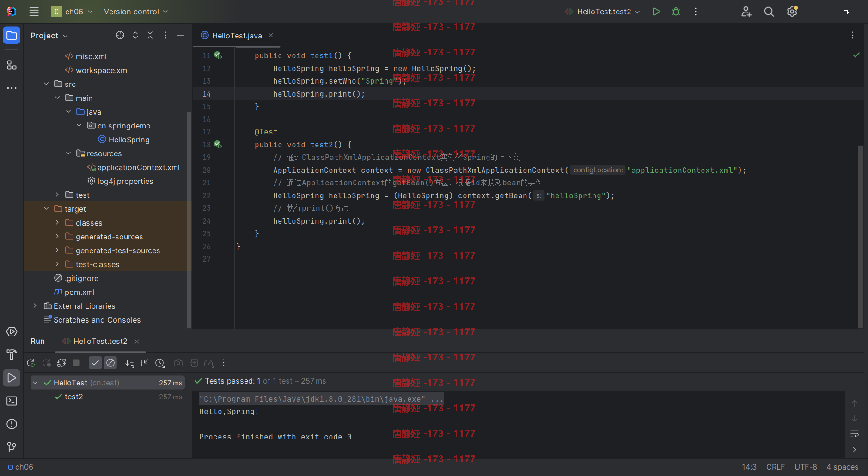Open editor tab options menu
This screenshot has width=868, height=476.
click(853, 35)
